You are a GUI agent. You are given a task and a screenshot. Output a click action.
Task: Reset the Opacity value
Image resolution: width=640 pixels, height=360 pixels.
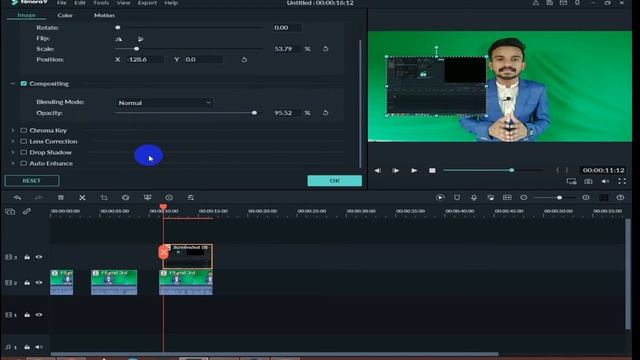point(325,113)
